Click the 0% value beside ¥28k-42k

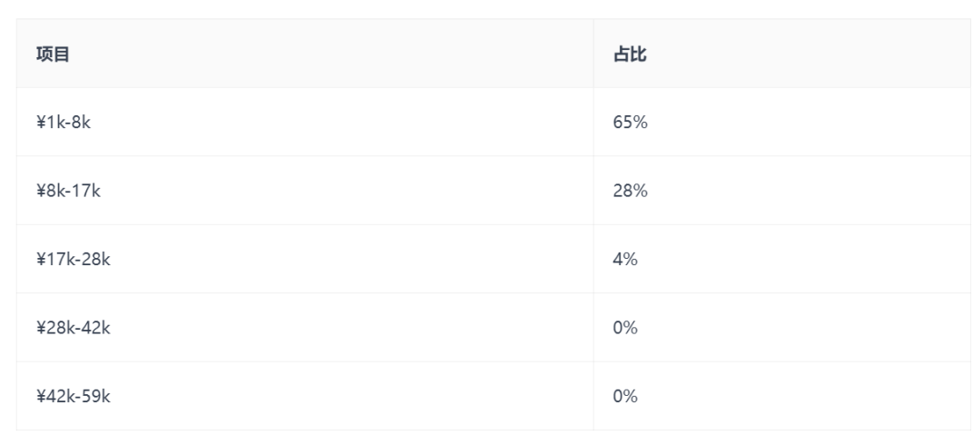(626, 328)
